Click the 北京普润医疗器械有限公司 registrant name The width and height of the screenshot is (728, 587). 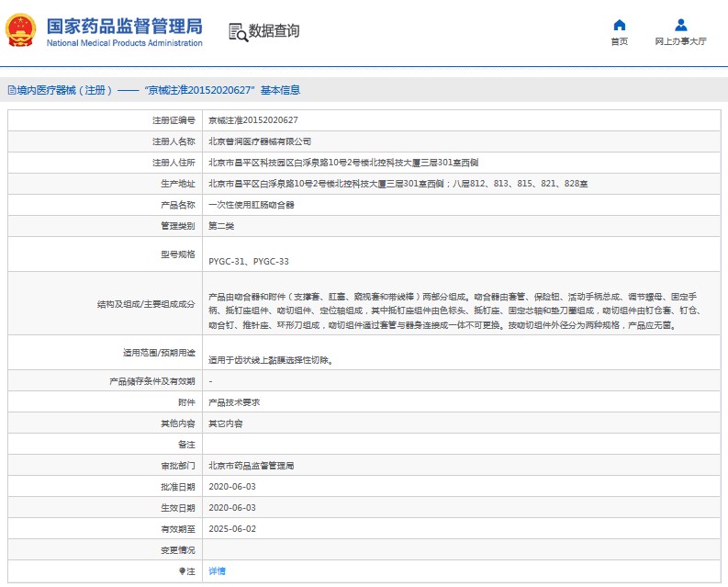[x=260, y=141]
